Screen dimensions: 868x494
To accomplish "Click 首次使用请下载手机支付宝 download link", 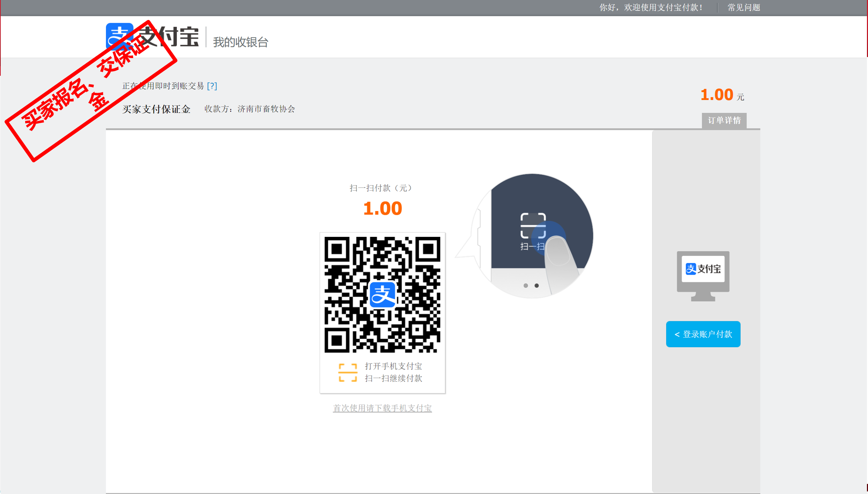I will (x=382, y=408).
